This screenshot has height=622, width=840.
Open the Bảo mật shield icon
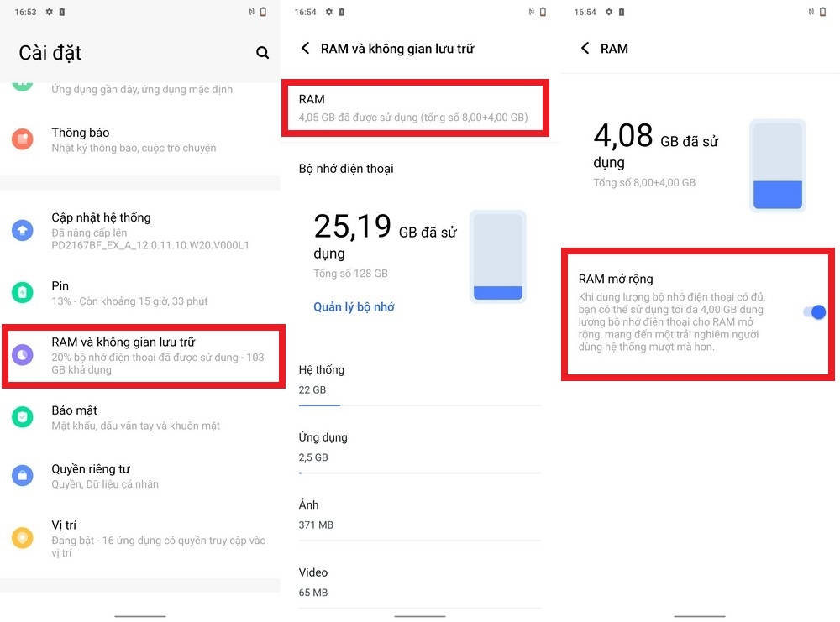pos(23,417)
